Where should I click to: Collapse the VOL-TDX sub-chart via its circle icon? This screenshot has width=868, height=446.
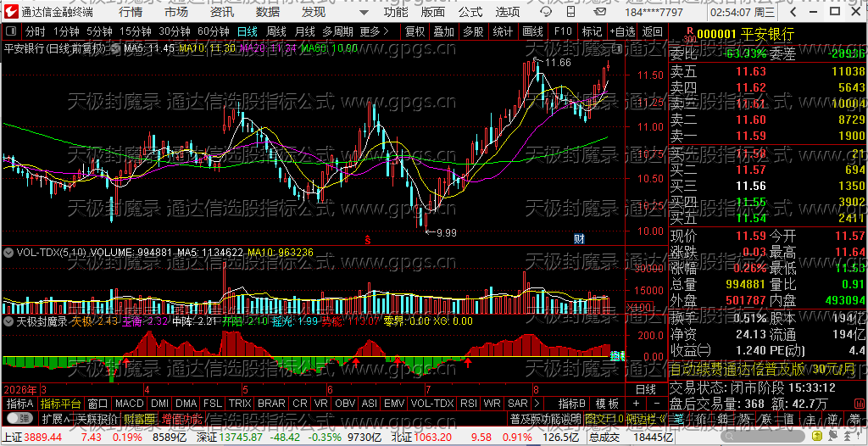click(8, 253)
